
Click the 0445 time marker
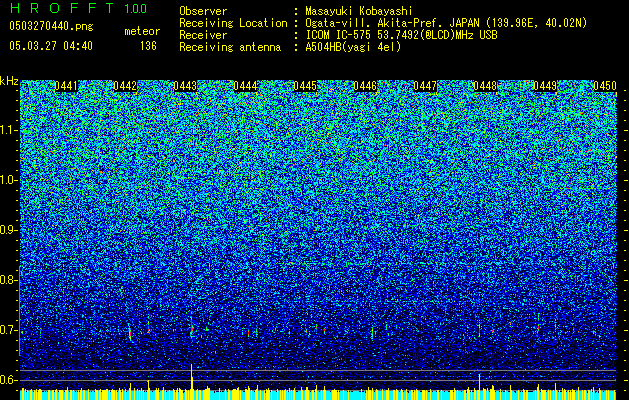(x=305, y=86)
